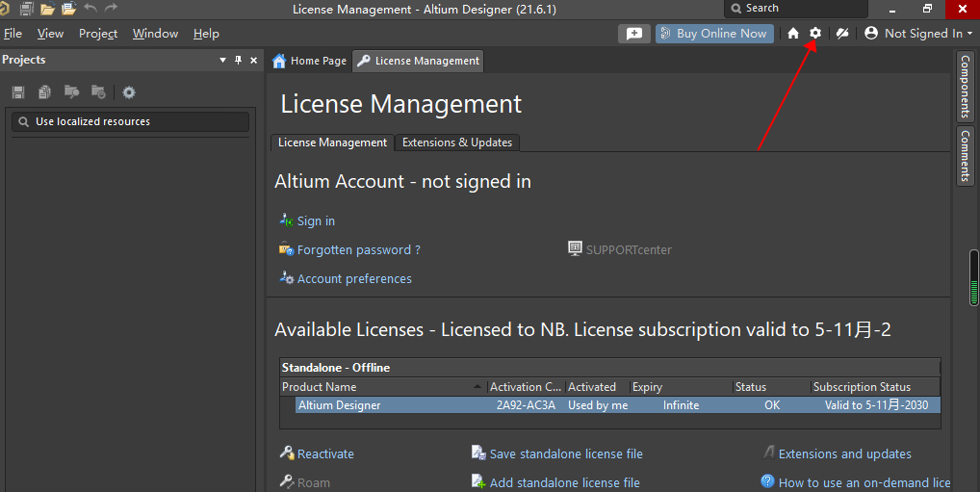Viewport: 980px width, 492px height.
Task: Click the Preferences gear icon in top bar
Action: 815,33
